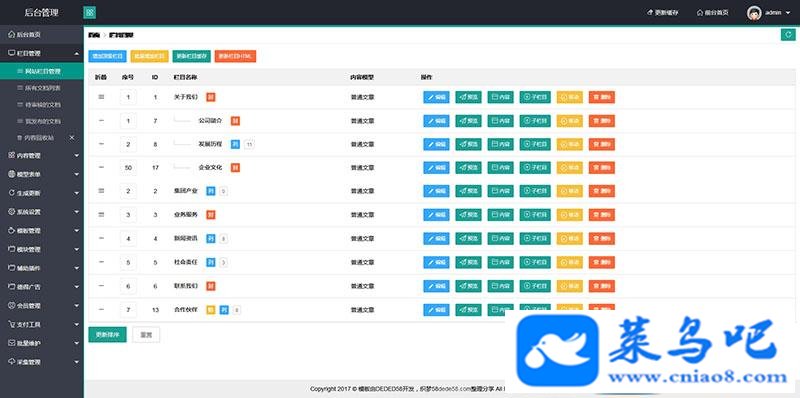Screen dimensions: 800x398
Task: Expand the 内容管理 sidebar menu
Action: pyautogui.click(x=42, y=156)
